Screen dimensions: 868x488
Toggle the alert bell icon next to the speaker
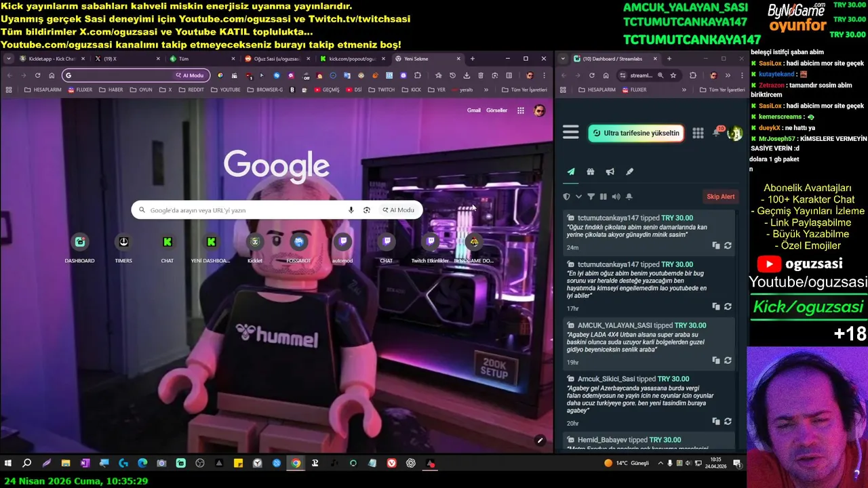click(629, 197)
